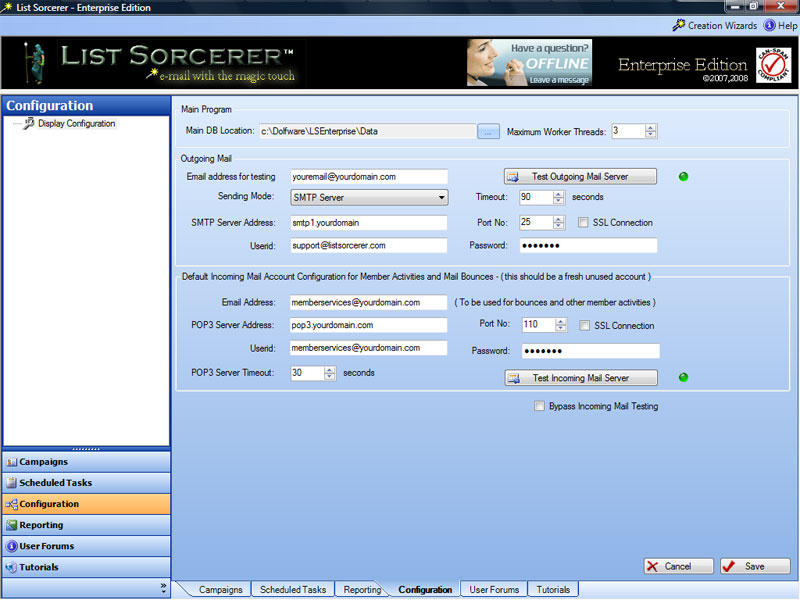Screen dimensions: 800x600
Task: Enable SSL Connection for the POP3 server
Action: click(585, 326)
